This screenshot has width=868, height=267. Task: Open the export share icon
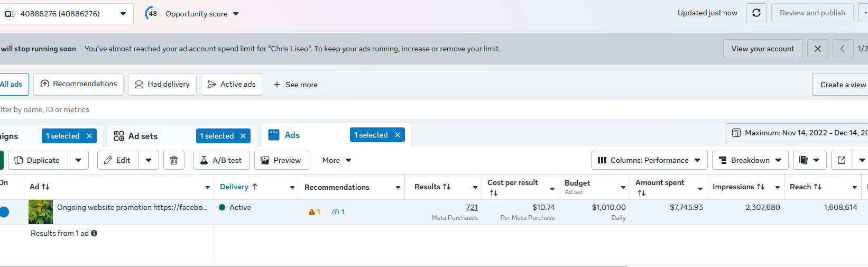(842, 160)
